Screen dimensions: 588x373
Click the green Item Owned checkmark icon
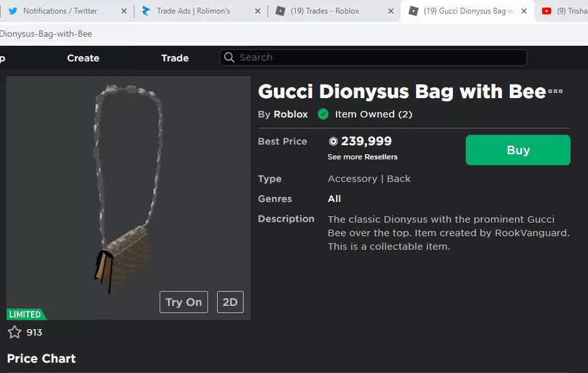click(x=323, y=114)
